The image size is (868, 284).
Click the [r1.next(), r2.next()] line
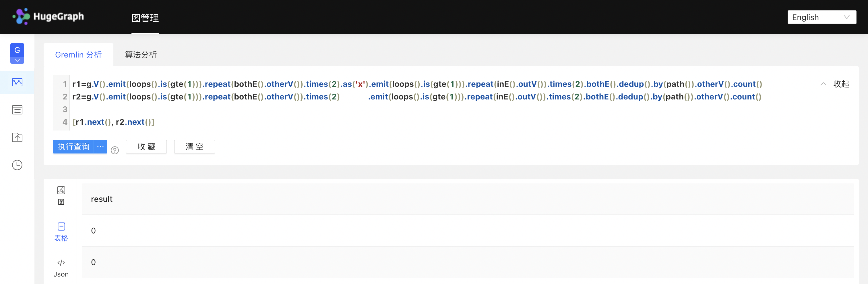tap(114, 122)
